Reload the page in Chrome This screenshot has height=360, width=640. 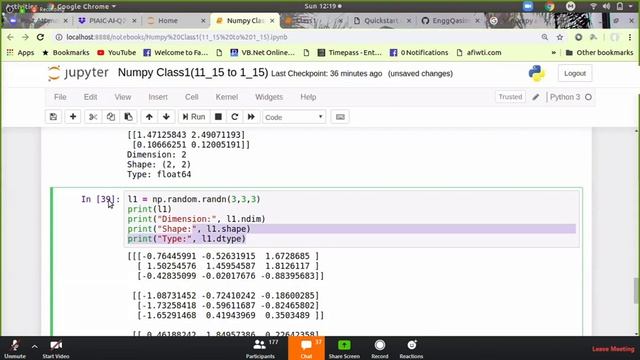click(x=40, y=37)
